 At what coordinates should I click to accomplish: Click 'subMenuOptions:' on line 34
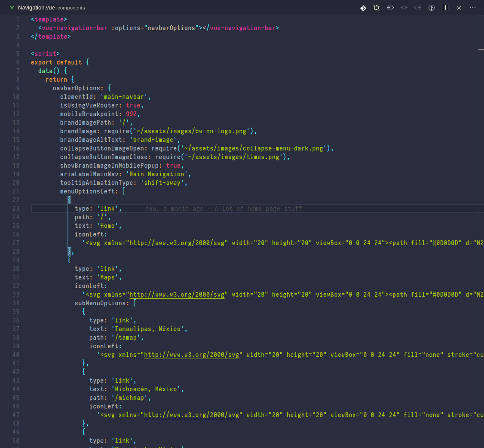102,303
